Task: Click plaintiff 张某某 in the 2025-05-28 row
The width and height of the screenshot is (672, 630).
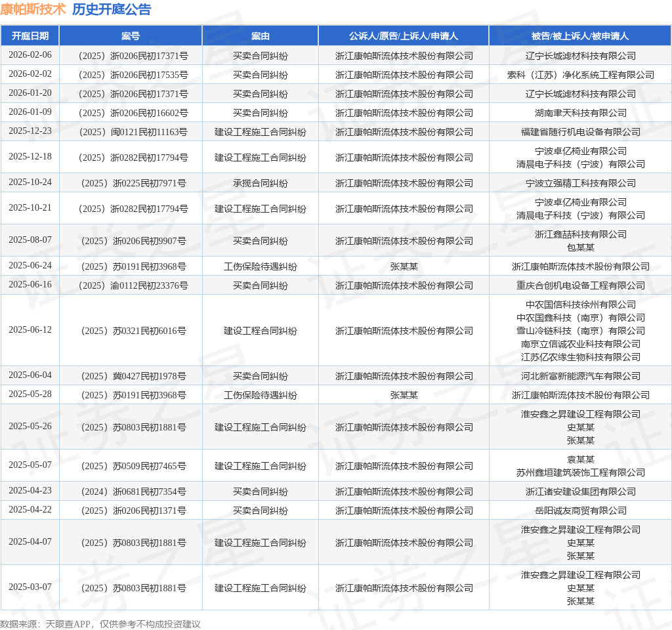Action: (404, 396)
